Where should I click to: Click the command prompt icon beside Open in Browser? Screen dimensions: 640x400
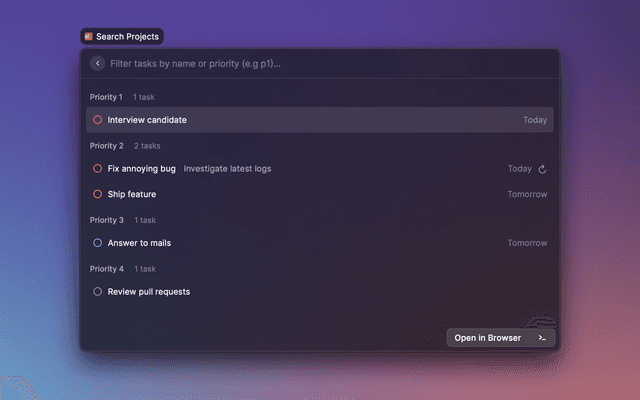click(x=541, y=338)
